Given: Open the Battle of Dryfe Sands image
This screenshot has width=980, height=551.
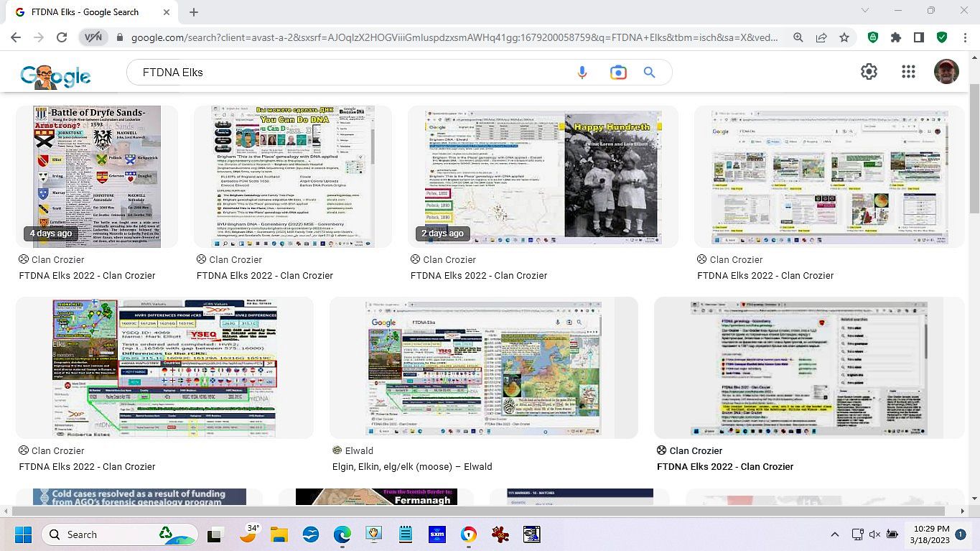Looking at the screenshot, I should point(97,177).
